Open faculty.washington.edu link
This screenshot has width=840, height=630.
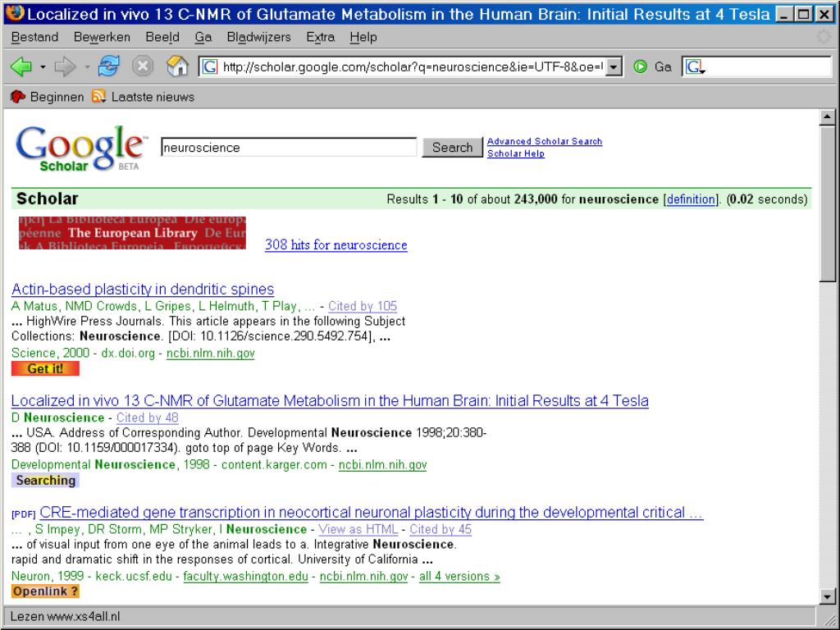[245, 577]
